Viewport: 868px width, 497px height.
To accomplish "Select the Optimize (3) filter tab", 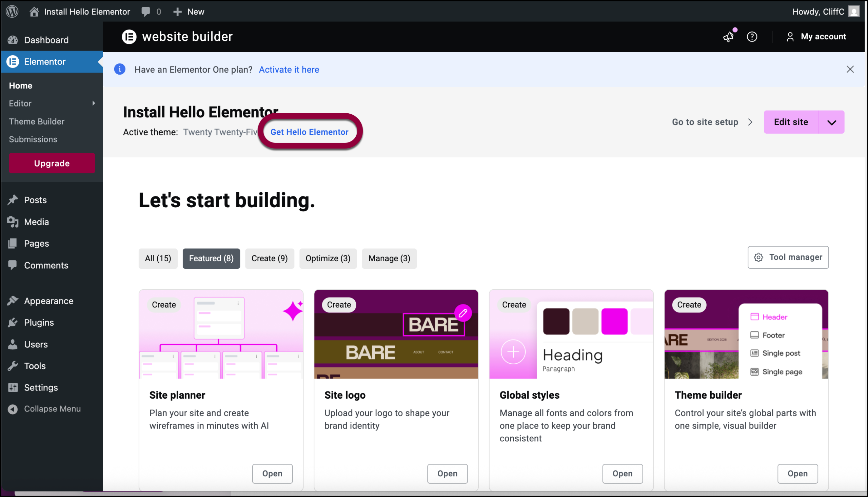I will [328, 259].
